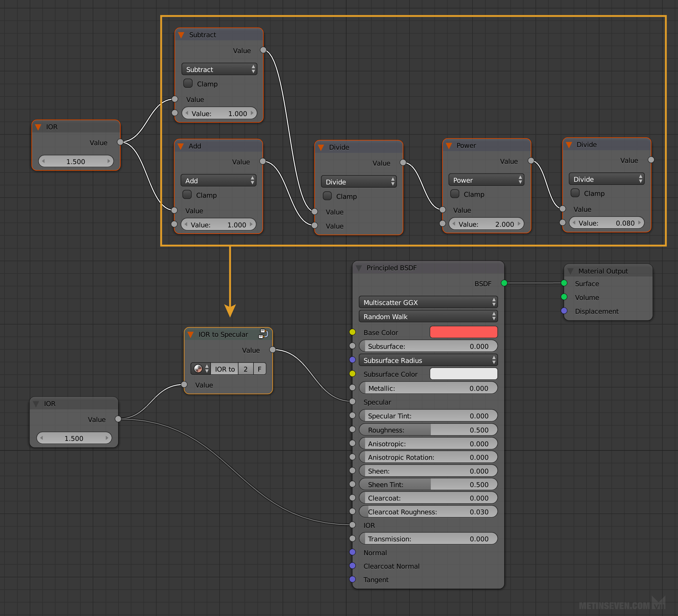Click the Clearcoat Roughness slider at 0.030
The height and width of the screenshot is (616, 678).
point(428,512)
